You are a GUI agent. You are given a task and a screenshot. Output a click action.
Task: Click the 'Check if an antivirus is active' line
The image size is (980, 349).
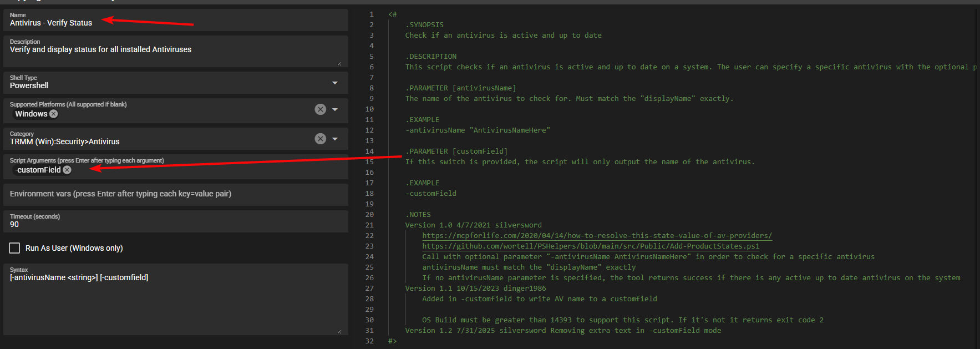coord(503,35)
